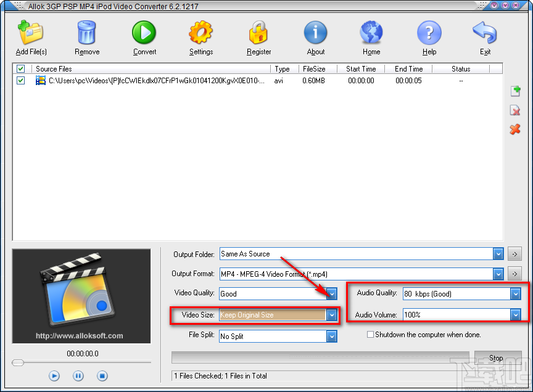Uncheck the listed avi source file
The image size is (533, 392).
tap(20, 80)
